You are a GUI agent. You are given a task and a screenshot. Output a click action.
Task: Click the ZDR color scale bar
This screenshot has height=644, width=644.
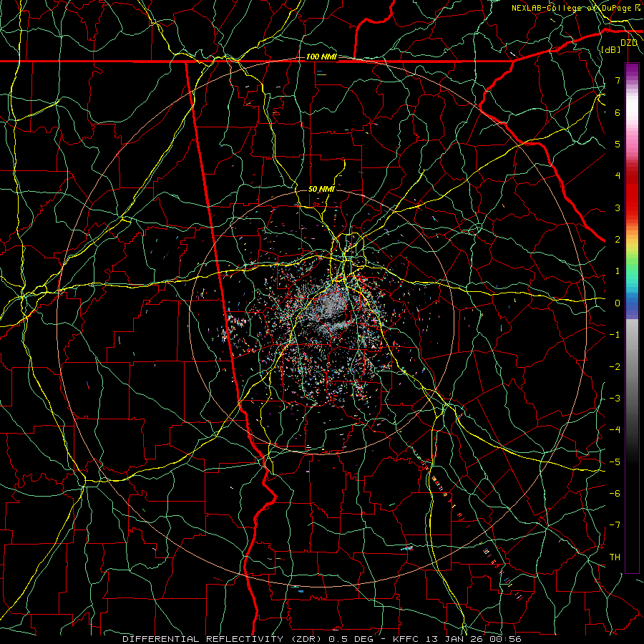click(632, 318)
